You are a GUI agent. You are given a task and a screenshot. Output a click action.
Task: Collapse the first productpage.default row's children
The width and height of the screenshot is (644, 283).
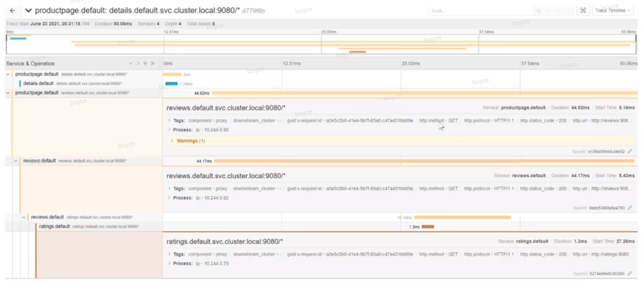[8, 74]
